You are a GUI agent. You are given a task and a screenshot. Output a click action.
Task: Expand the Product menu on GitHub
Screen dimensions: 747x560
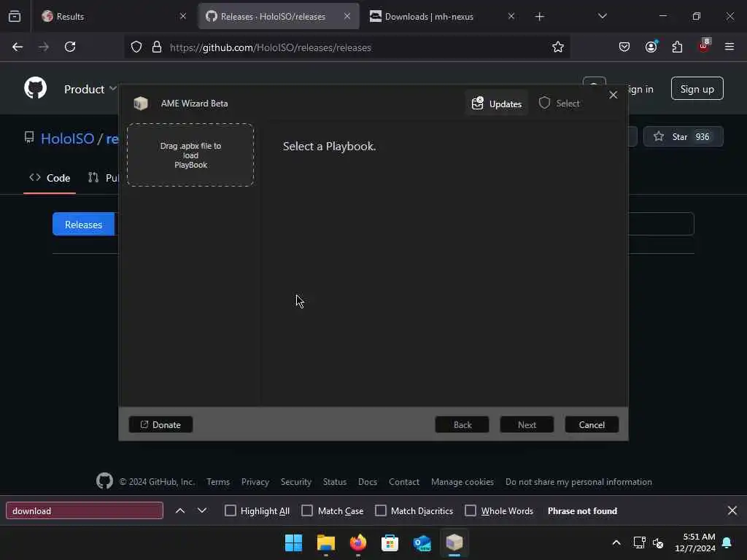point(90,89)
